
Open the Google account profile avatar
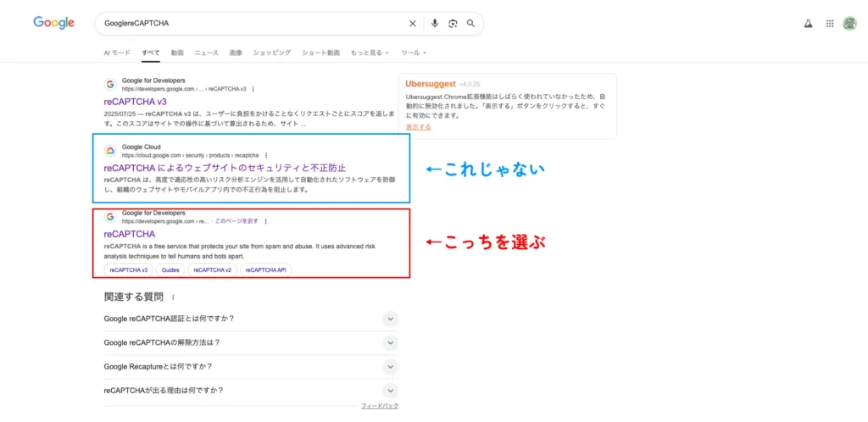point(849,24)
